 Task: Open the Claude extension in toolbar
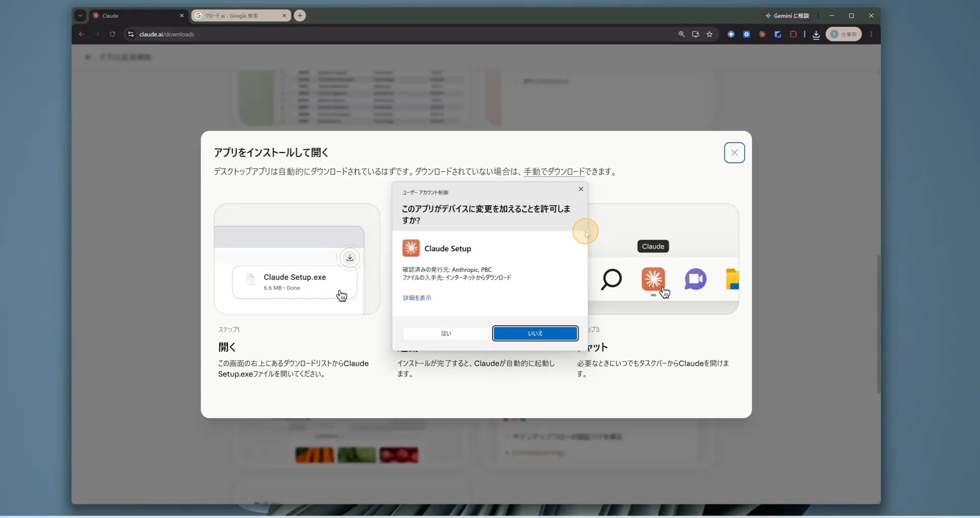point(762,34)
